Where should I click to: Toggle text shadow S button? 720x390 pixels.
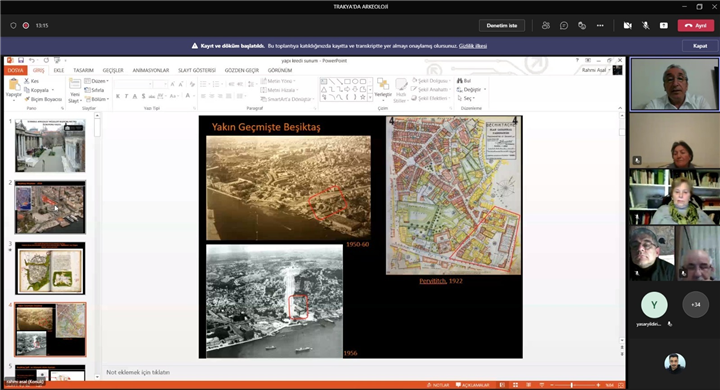143,96
